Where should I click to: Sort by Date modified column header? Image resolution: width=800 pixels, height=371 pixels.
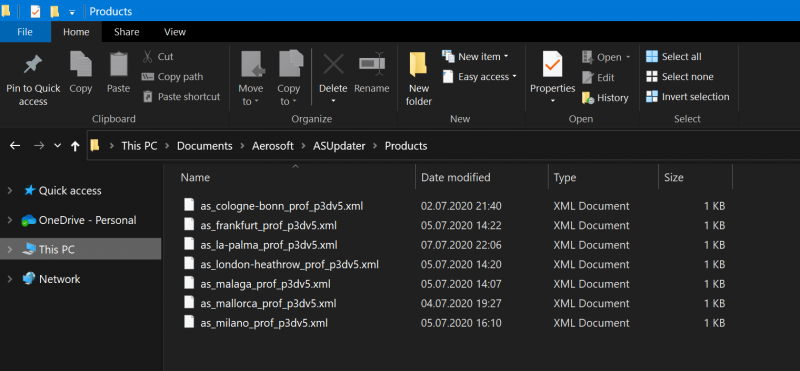pyautogui.click(x=456, y=178)
